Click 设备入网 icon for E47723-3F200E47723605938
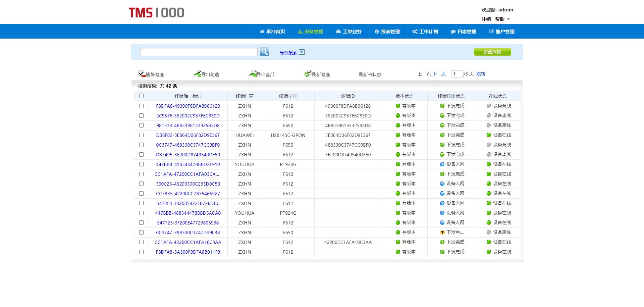 click(442, 223)
